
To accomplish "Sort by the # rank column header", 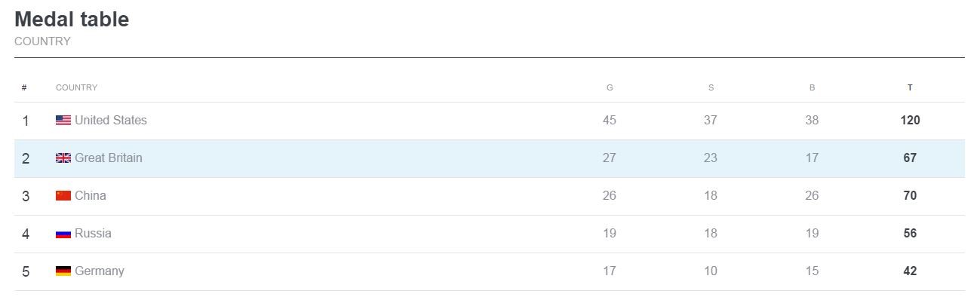I will pyautogui.click(x=24, y=87).
